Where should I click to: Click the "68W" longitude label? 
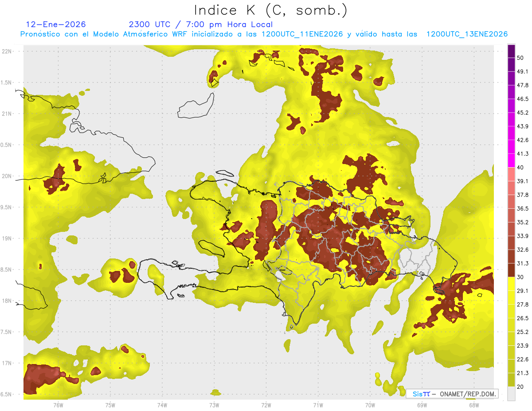pyautogui.click(x=474, y=405)
